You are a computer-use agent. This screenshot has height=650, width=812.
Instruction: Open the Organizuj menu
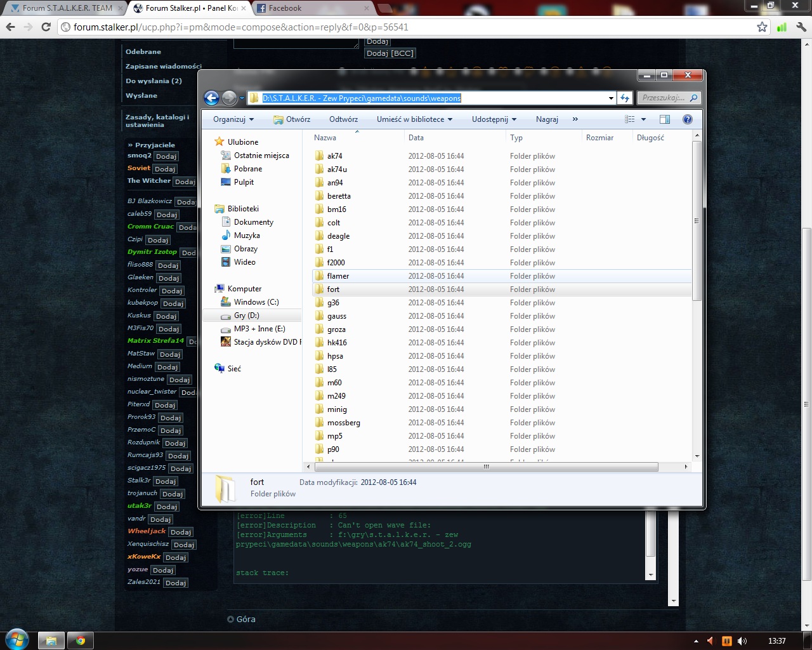(233, 119)
